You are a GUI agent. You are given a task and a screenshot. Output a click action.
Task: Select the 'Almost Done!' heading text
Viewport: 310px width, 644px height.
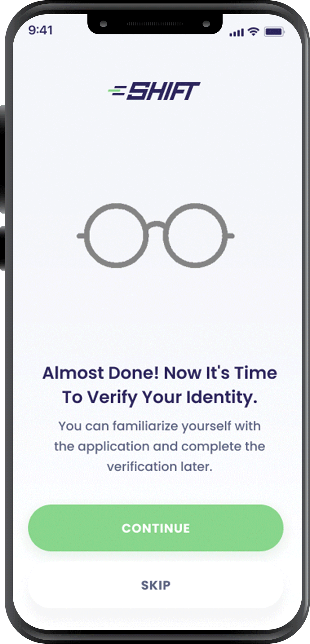(x=101, y=373)
